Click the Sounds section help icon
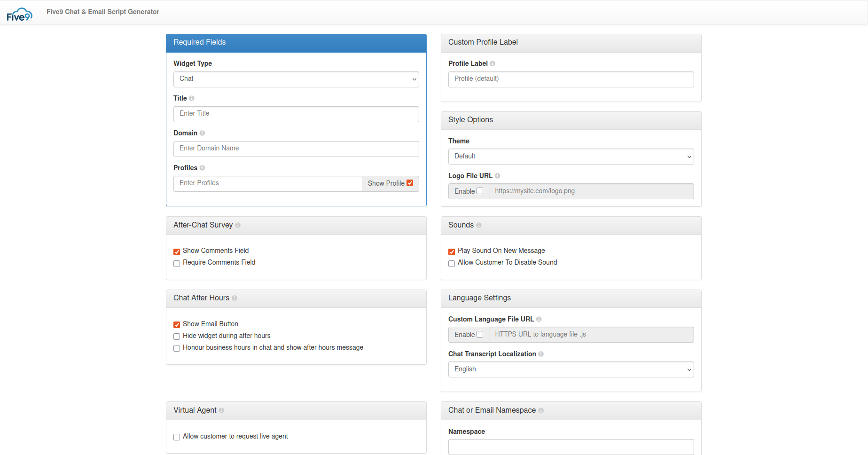 (x=479, y=225)
